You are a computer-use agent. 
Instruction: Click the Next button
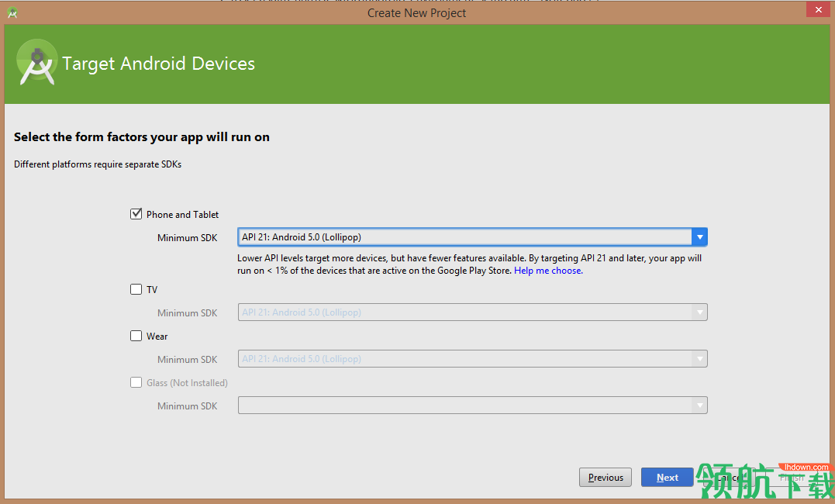[667, 477]
